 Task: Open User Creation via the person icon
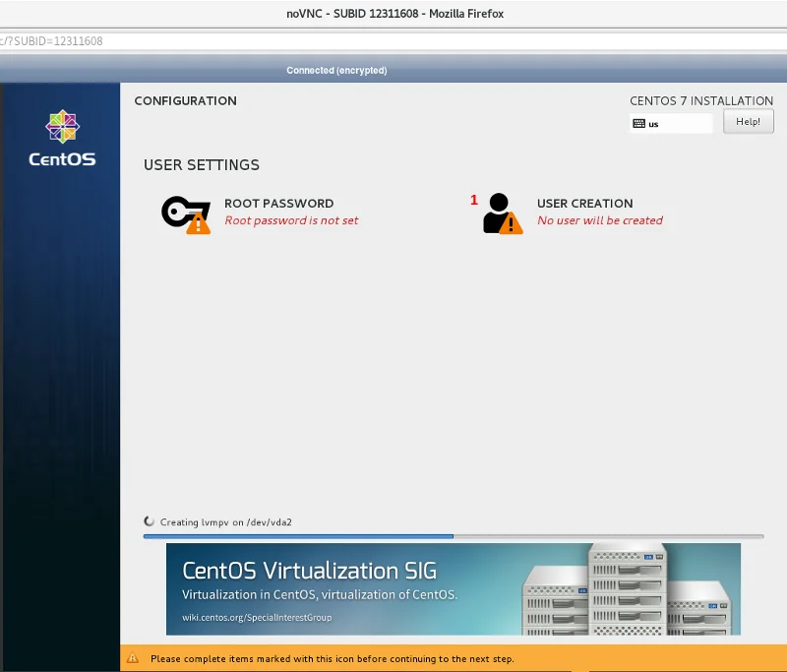click(502, 212)
